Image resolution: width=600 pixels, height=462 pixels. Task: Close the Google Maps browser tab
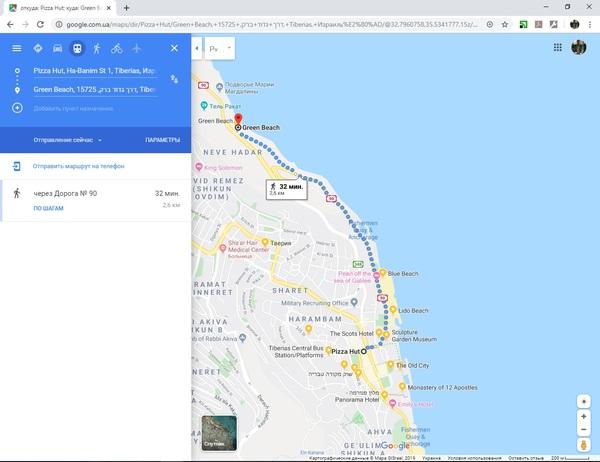(x=108, y=8)
